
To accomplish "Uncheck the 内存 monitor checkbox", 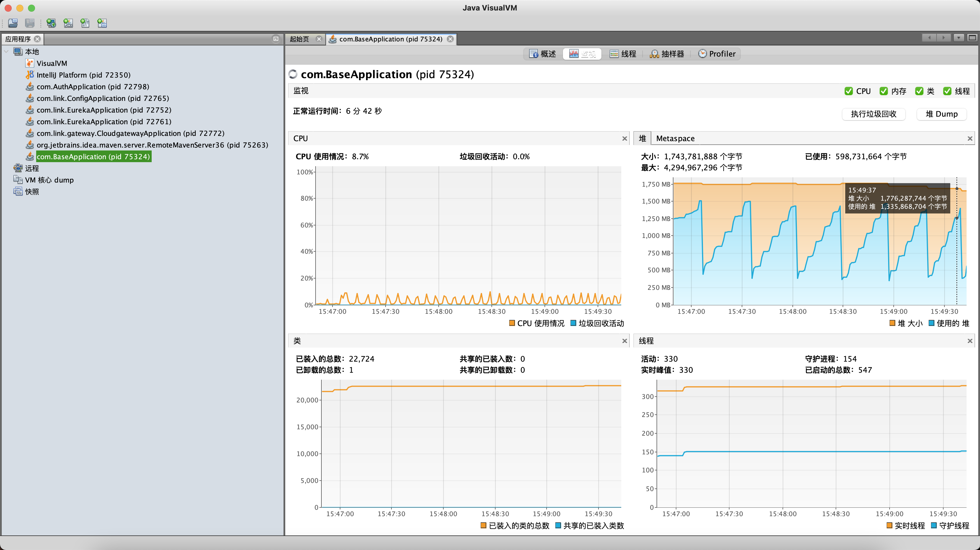I will [884, 91].
